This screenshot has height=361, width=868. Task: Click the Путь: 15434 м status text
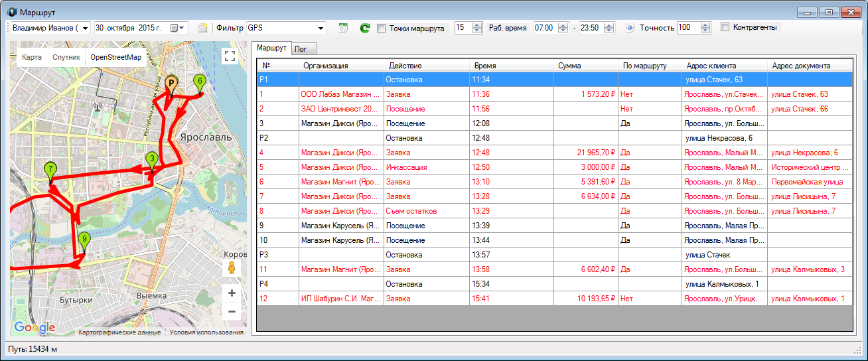pos(33,349)
